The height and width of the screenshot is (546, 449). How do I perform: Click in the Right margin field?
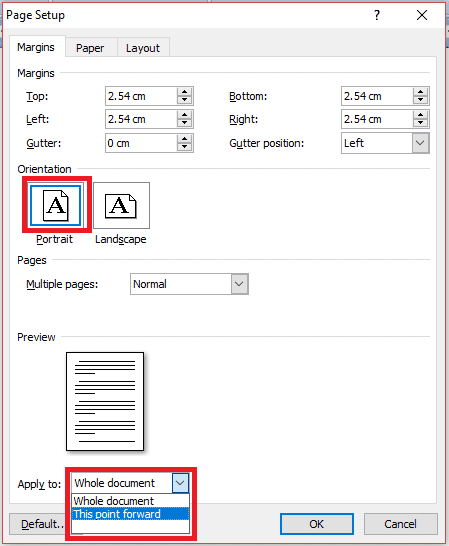[x=377, y=119]
